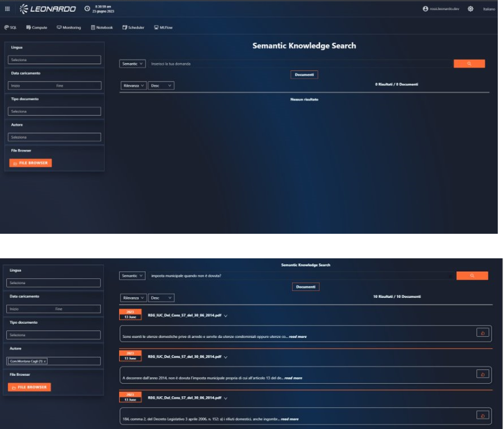
Task: Open the SQL menu item
Action: [11, 28]
